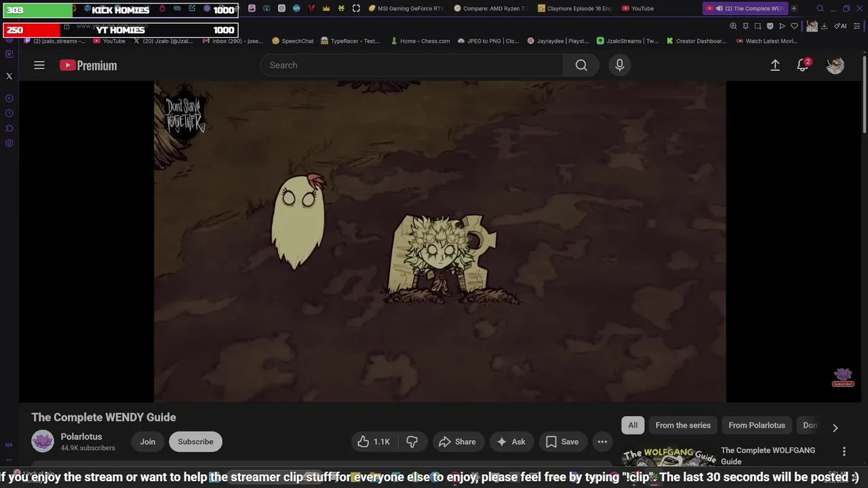
Task: Click the video player to pause
Action: 439,242
